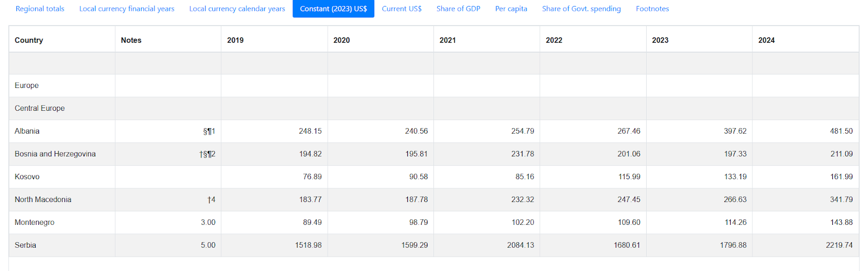The height and width of the screenshot is (271, 868).
Task: Switch to Share of GDP tab
Action: [458, 9]
